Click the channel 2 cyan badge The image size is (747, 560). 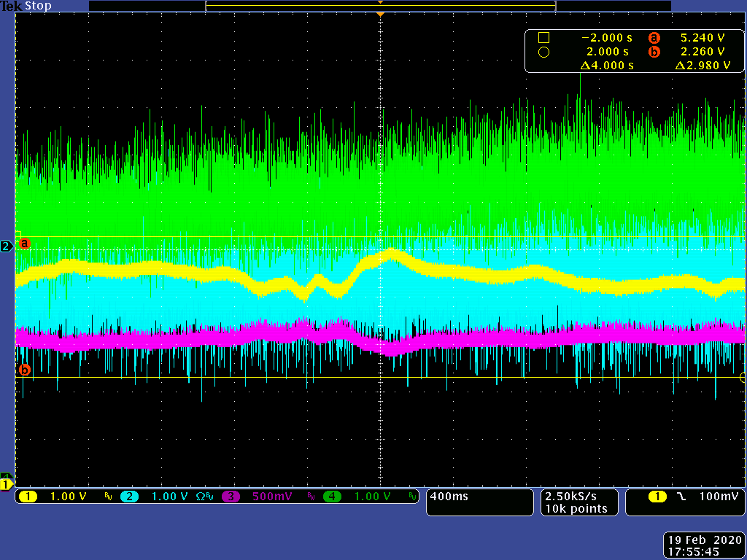(x=129, y=497)
